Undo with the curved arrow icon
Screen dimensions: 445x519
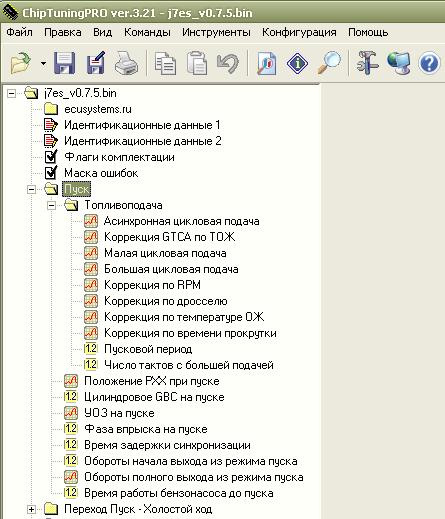point(228,63)
